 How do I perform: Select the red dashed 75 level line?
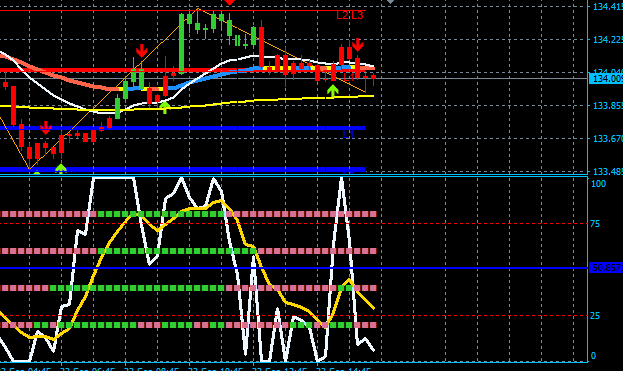[294, 224]
